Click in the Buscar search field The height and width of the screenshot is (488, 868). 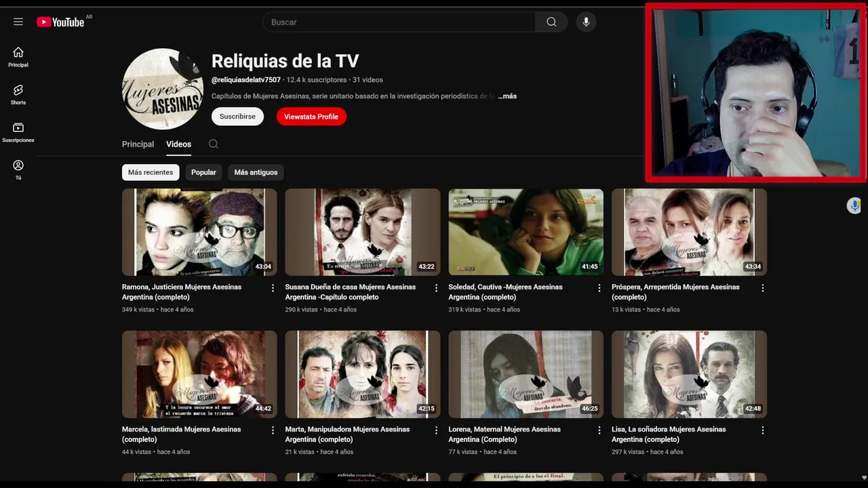399,22
